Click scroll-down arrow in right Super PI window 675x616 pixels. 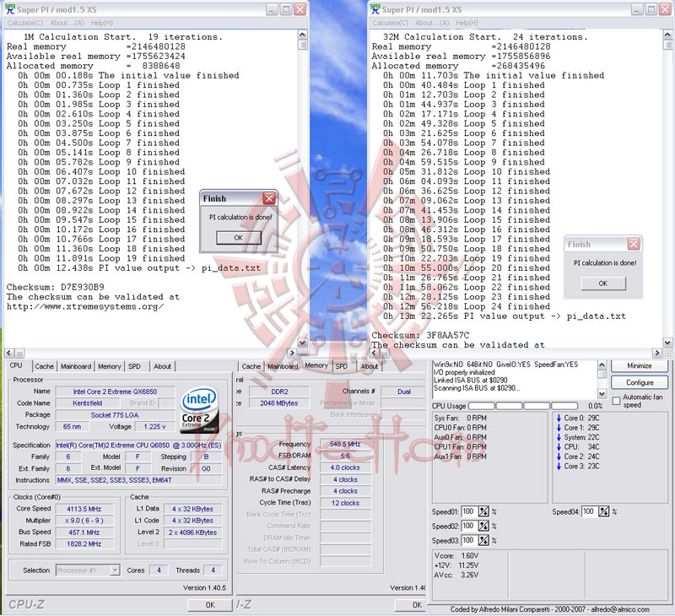point(667,343)
